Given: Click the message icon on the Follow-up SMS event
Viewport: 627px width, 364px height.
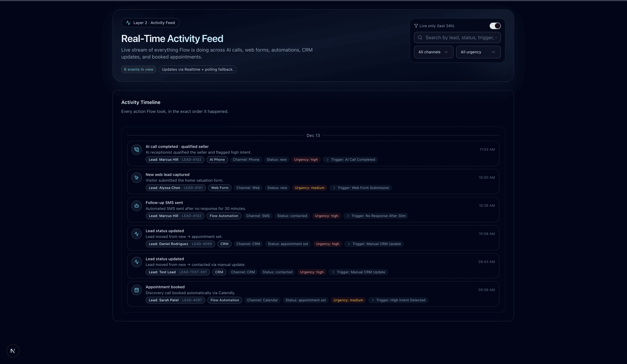Looking at the screenshot, I should point(136,205).
